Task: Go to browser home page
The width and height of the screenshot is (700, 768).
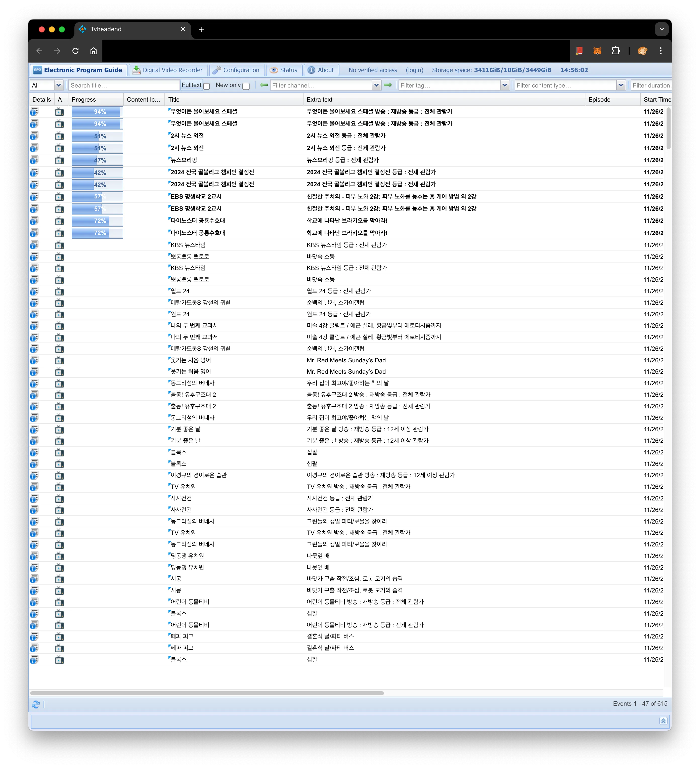Action: [x=93, y=51]
